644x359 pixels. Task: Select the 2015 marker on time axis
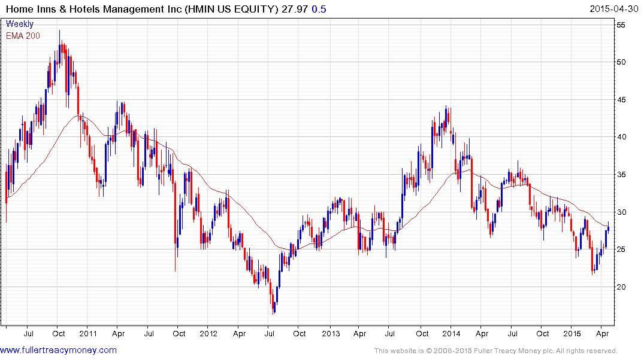coord(573,334)
